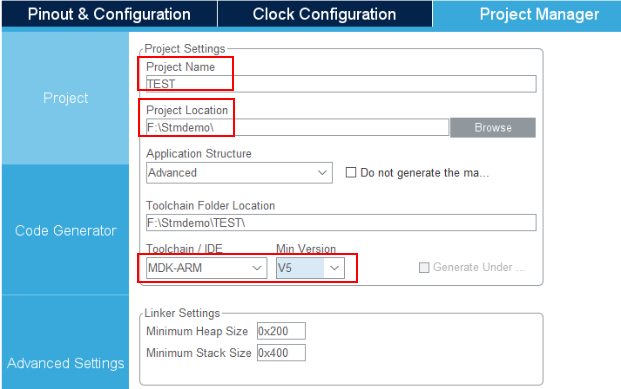Viewport: 621px width, 389px height.
Task: Click the Minimum Stack Size field
Action: pyautogui.click(x=281, y=353)
